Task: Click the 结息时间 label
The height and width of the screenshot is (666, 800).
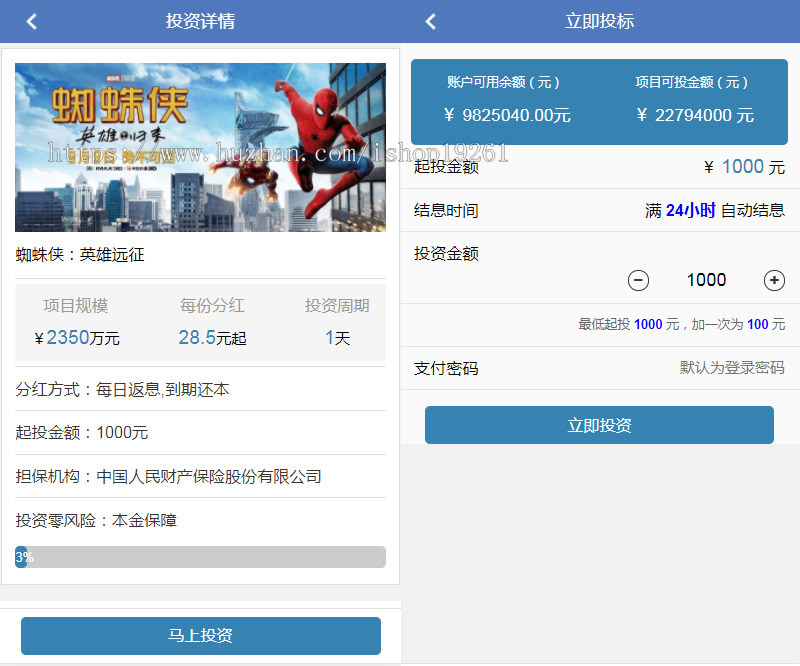Action: tap(446, 210)
